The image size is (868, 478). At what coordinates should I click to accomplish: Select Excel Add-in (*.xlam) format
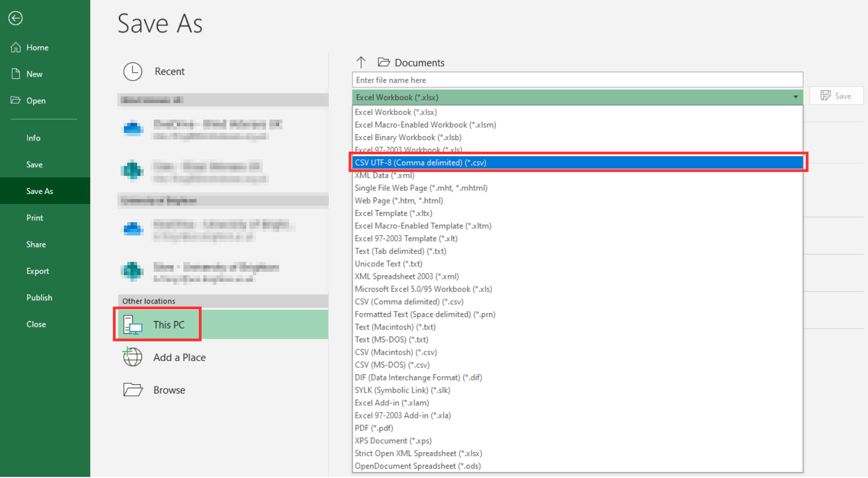pyautogui.click(x=577, y=404)
